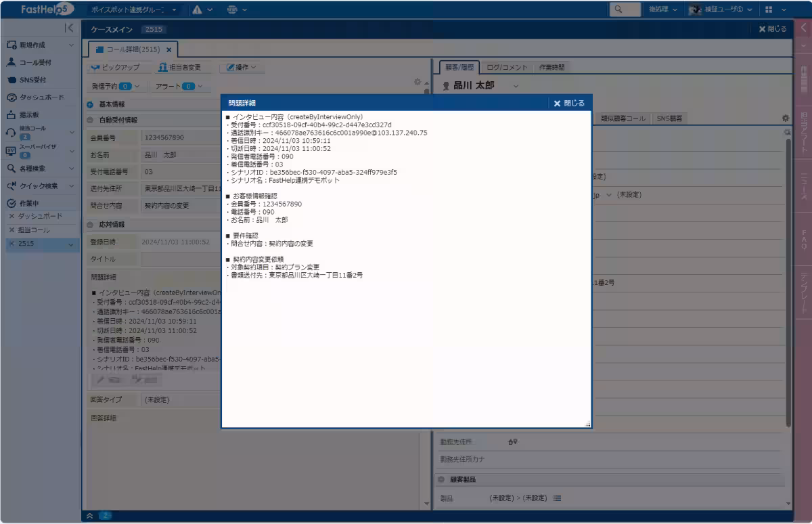Click the 担当者変更 button
Image resolution: width=812 pixels, height=524 pixels.
179,68
